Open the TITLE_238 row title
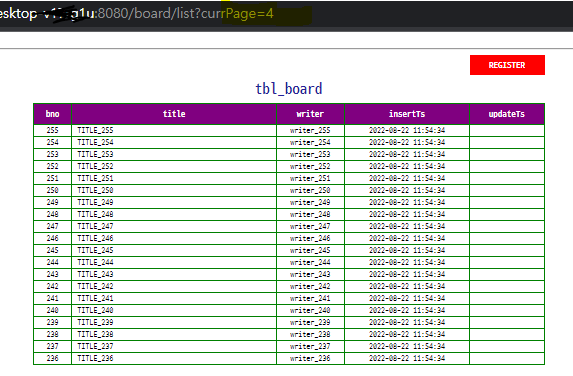The width and height of the screenshot is (573, 376). [x=95, y=334]
